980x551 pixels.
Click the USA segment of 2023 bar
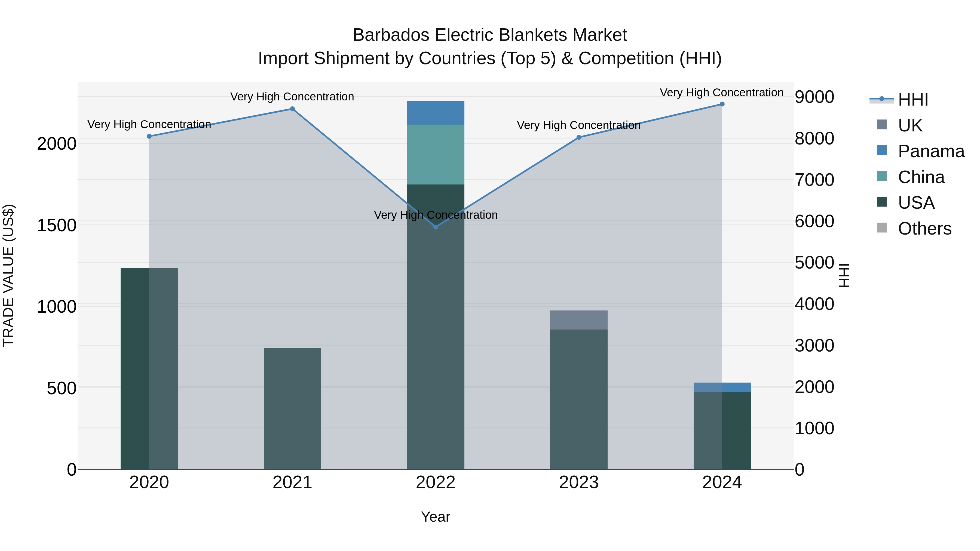[579, 399]
